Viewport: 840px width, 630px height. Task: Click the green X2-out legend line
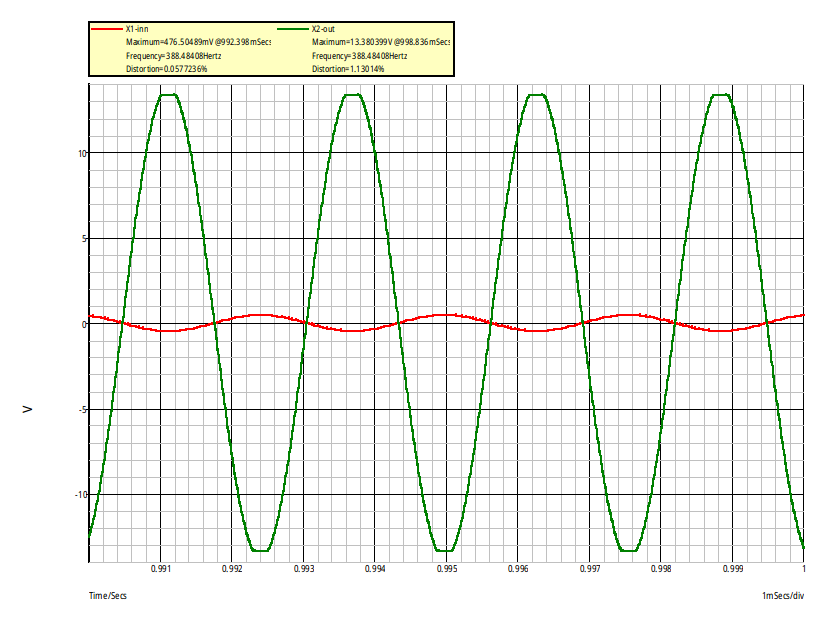pos(293,29)
